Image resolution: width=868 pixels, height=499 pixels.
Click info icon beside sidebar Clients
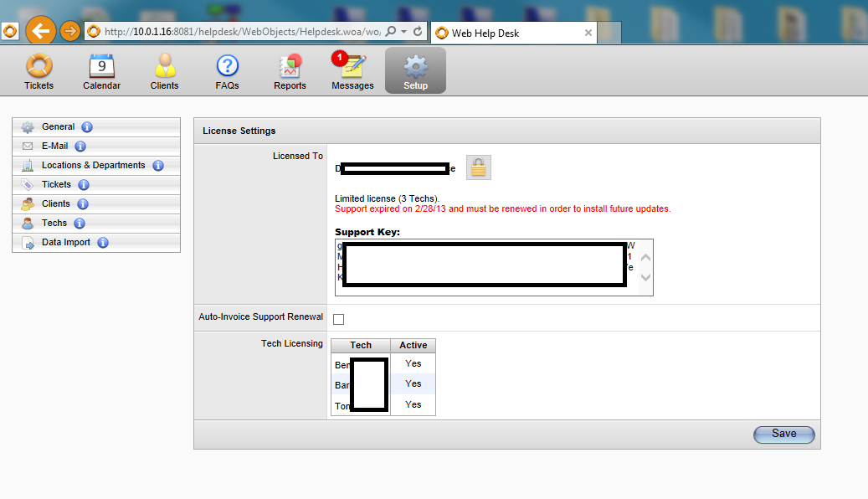(x=83, y=204)
